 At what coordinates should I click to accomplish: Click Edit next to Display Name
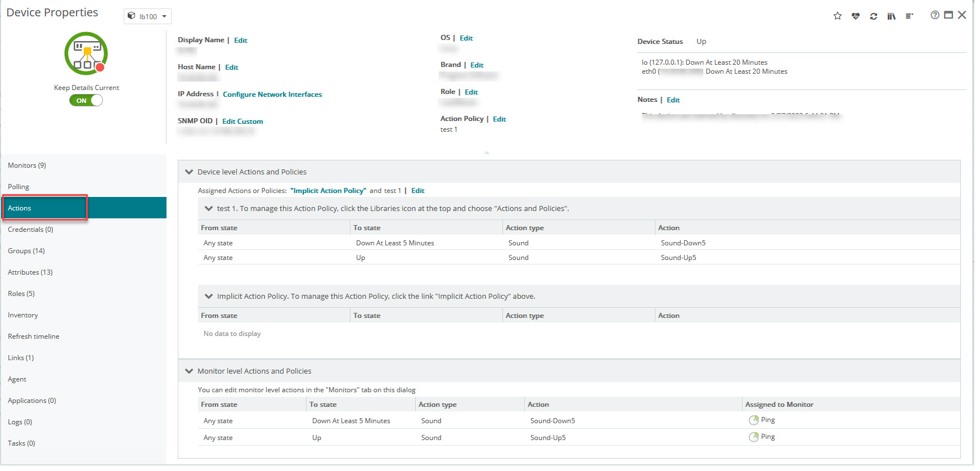[x=241, y=41]
